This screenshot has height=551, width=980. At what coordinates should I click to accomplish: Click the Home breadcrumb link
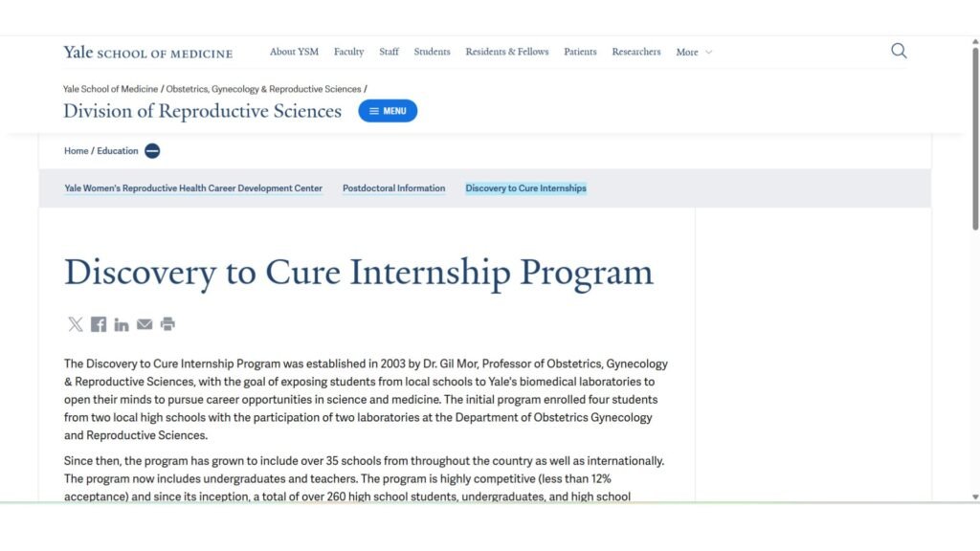pos(76,151)
